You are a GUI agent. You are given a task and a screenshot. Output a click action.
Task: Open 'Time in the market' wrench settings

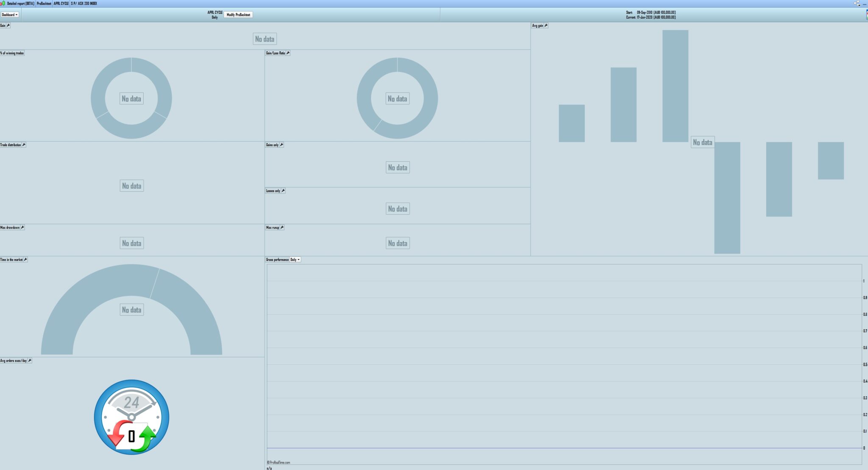point(25,260)
